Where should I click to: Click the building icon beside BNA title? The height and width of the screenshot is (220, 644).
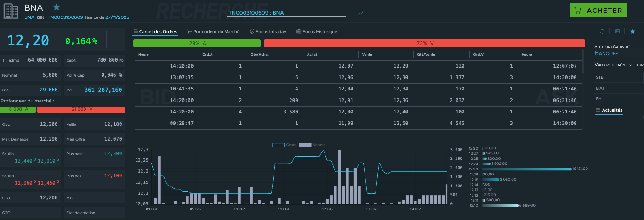pos(11,11)
